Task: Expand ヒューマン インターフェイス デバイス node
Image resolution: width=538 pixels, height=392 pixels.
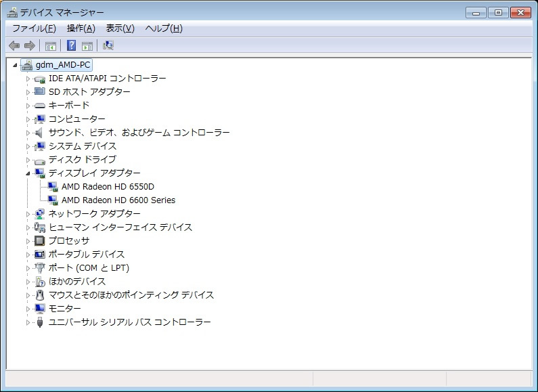Action: tap(28, 227)
